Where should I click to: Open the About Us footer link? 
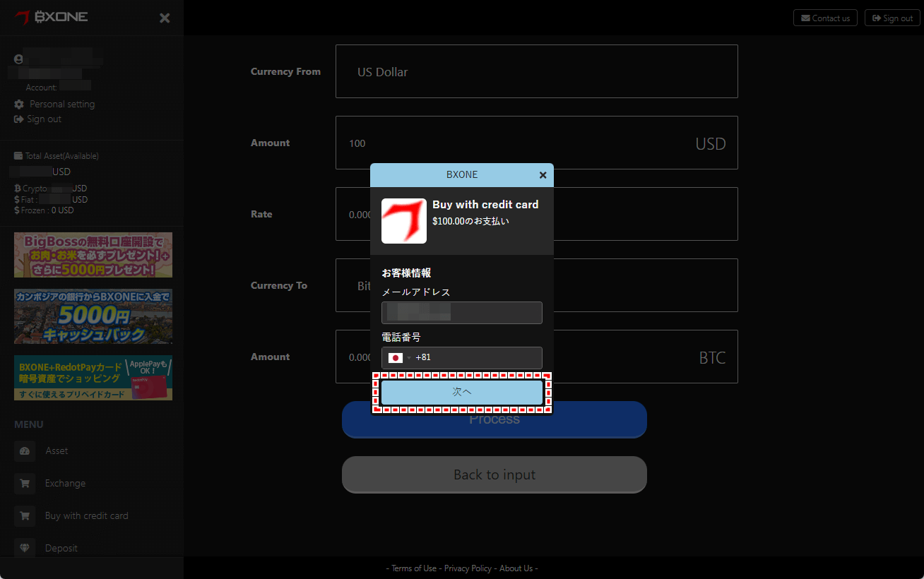coord(516,568)
